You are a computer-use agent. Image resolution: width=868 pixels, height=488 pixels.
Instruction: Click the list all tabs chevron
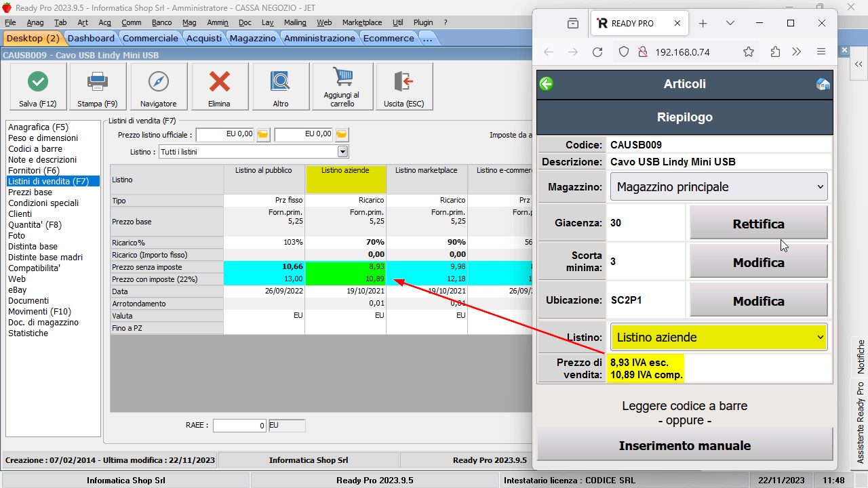730,23
